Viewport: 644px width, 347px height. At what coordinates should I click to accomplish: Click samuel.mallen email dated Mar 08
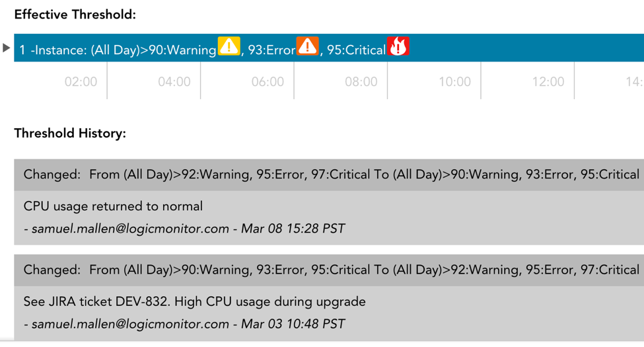click(130, 229)
